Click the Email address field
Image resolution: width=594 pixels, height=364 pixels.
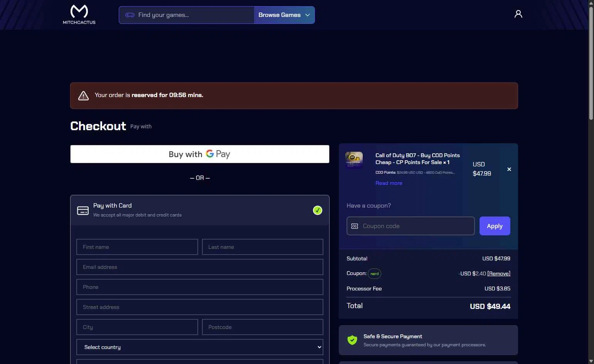tap(200, 267)
